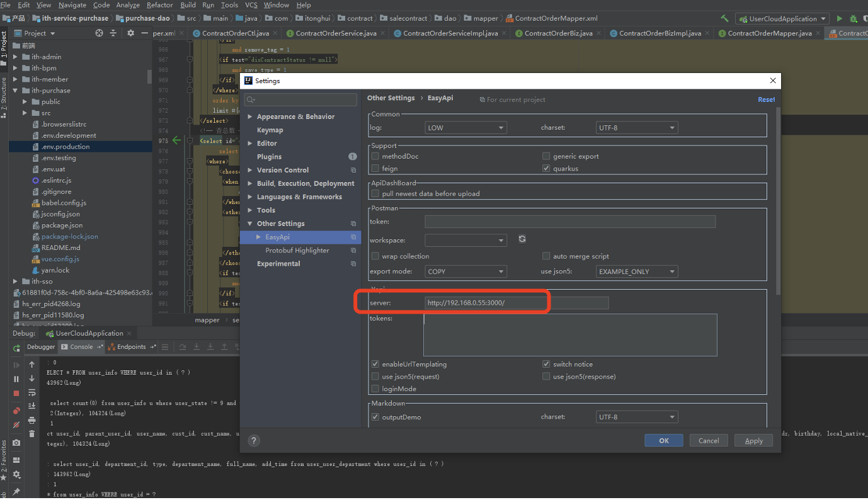Viewport: 868px width, 500px height.
Task: Uncheck the switch notice checkbox
Action: [x=546, y=364]
